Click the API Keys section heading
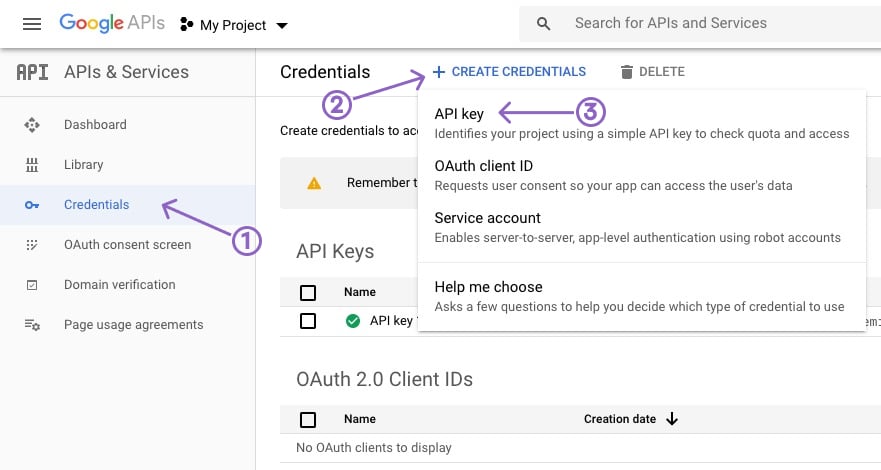 pyautogui.click(x=335, y=252)
